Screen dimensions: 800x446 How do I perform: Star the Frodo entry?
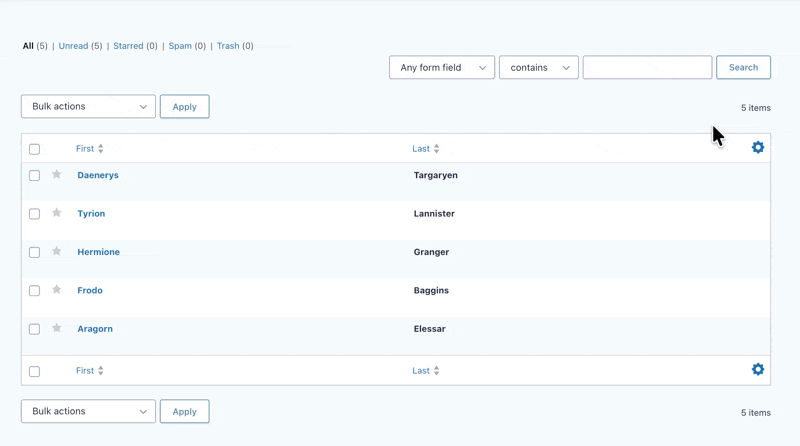click(x=57, y=290)
